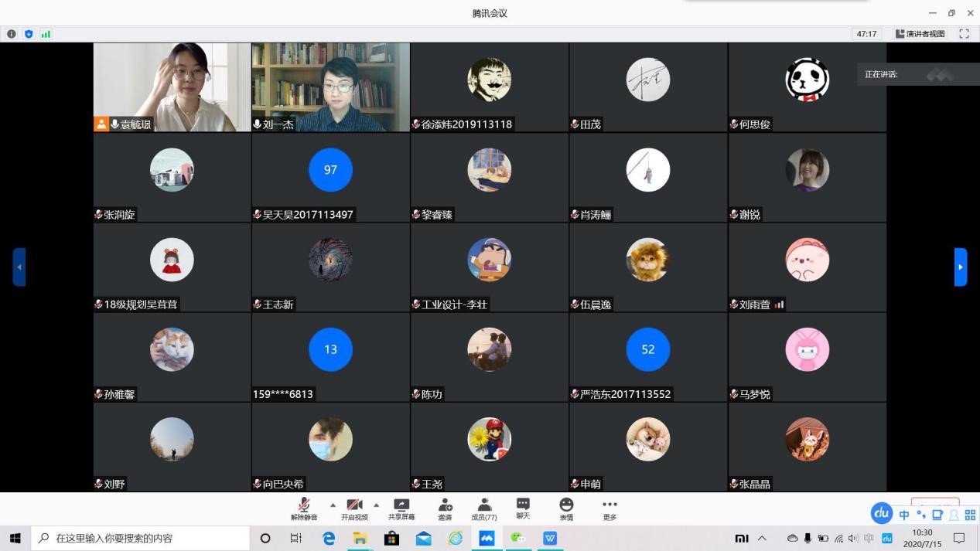Toggle the Baidu IME 中 language mode
Image resolution: width=980 pixels, height=551 pixels.
click(x=903, y=515)
